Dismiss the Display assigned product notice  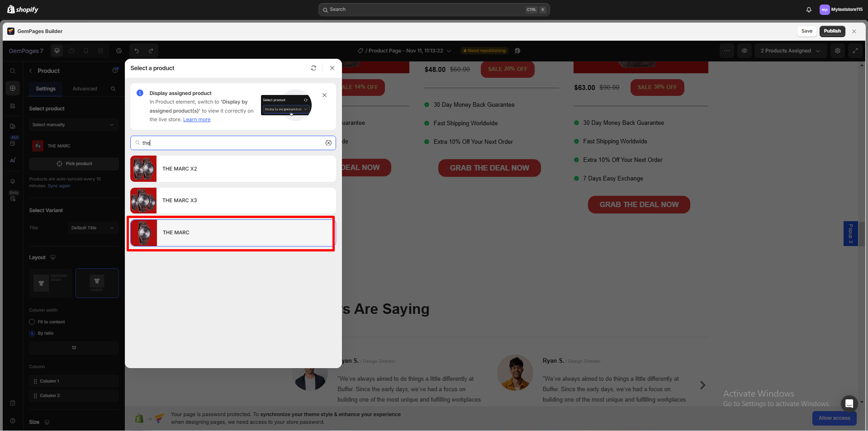324,95
